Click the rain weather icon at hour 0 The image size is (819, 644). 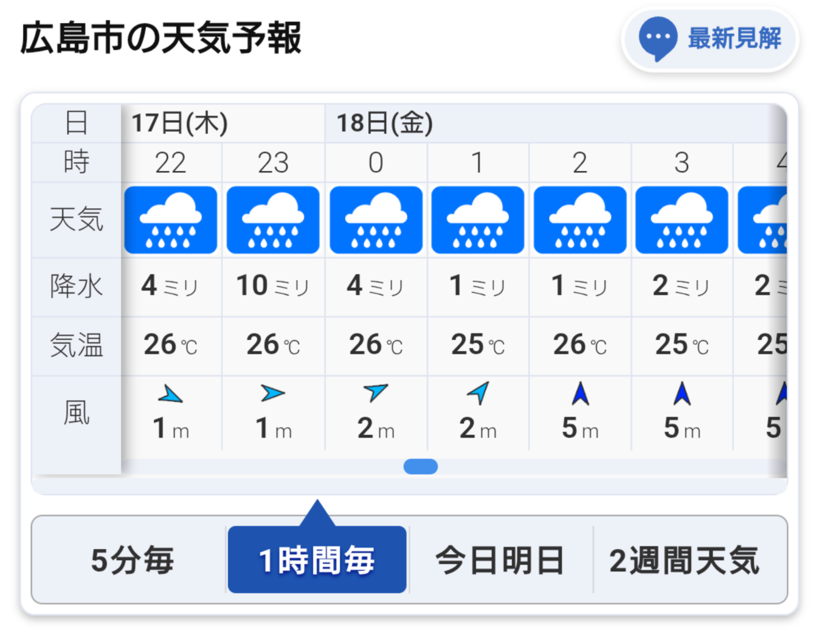[x=376, y=220]
